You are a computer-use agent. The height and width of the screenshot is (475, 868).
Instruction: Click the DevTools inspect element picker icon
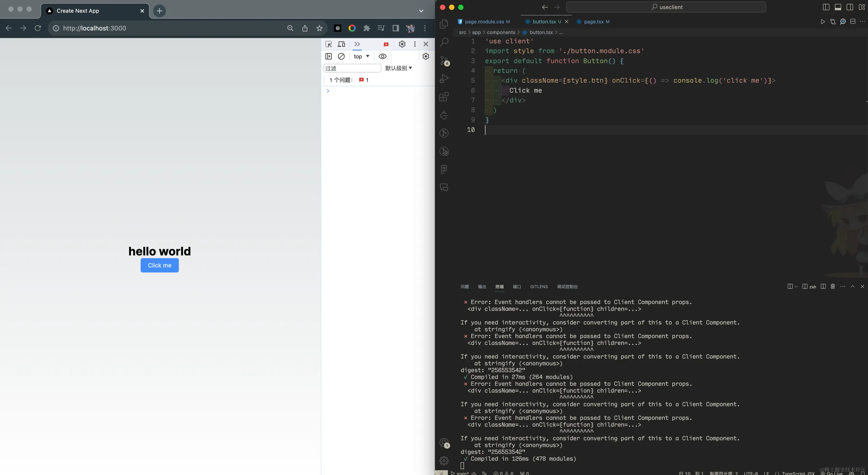[329, 44]
